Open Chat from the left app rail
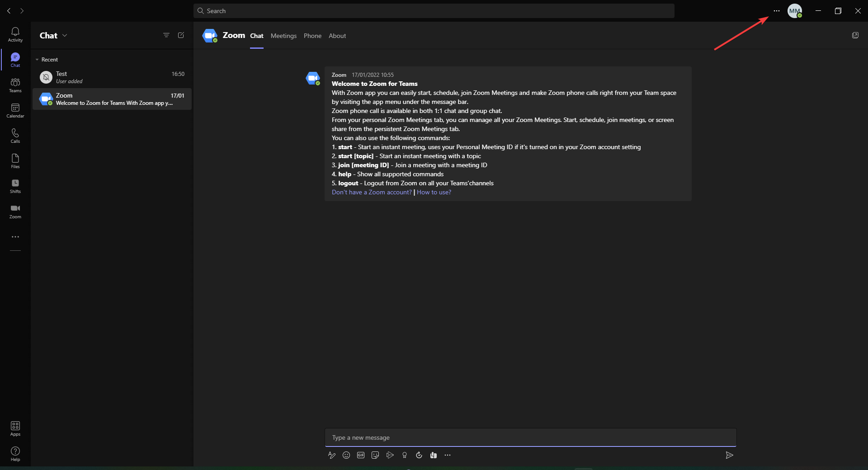The image size is (868, 470). (15, 60)
